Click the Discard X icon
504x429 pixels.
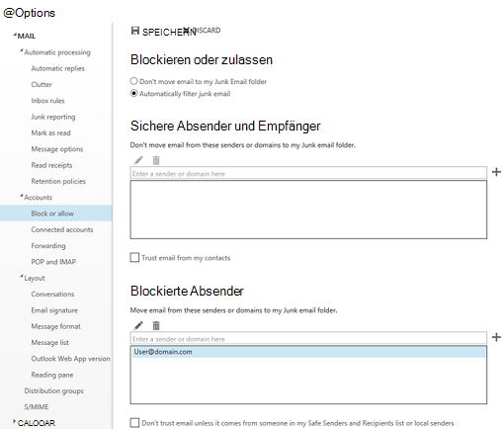186,31
